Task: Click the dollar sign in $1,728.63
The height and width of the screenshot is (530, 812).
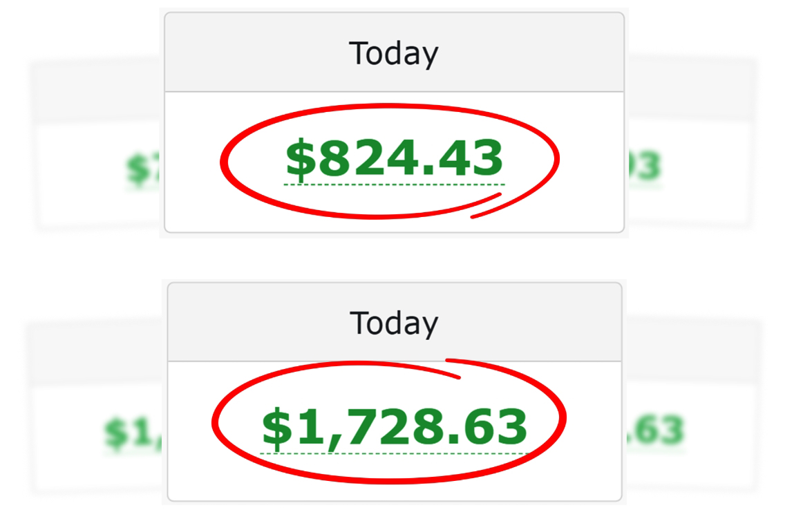Action: pyautogui.click(x=276, y=427)
